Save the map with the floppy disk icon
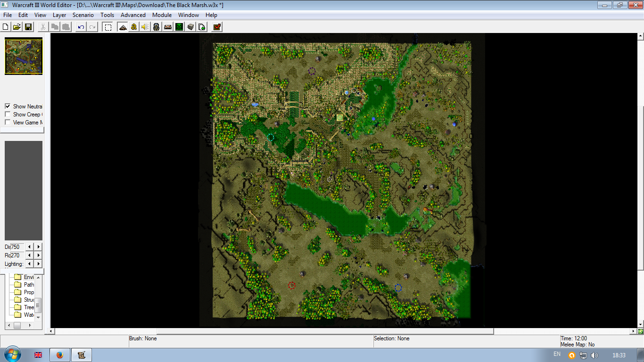644x362 pixels. pos(28,27)
